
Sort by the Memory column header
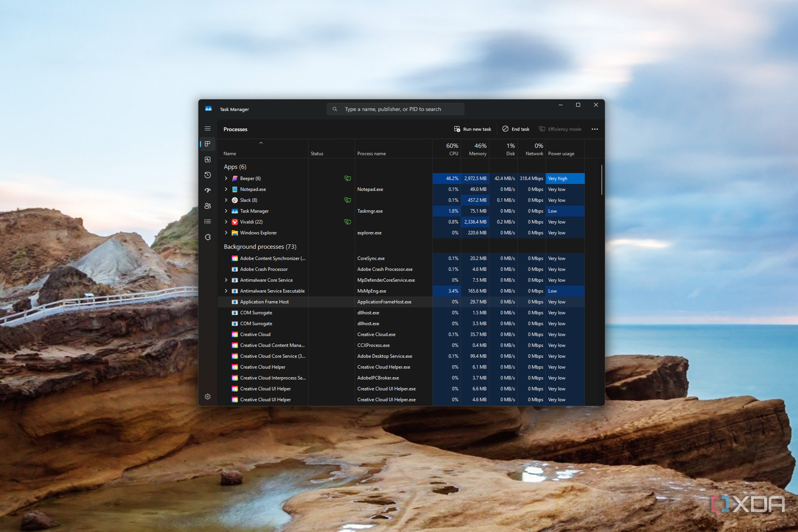pos(475,149)
